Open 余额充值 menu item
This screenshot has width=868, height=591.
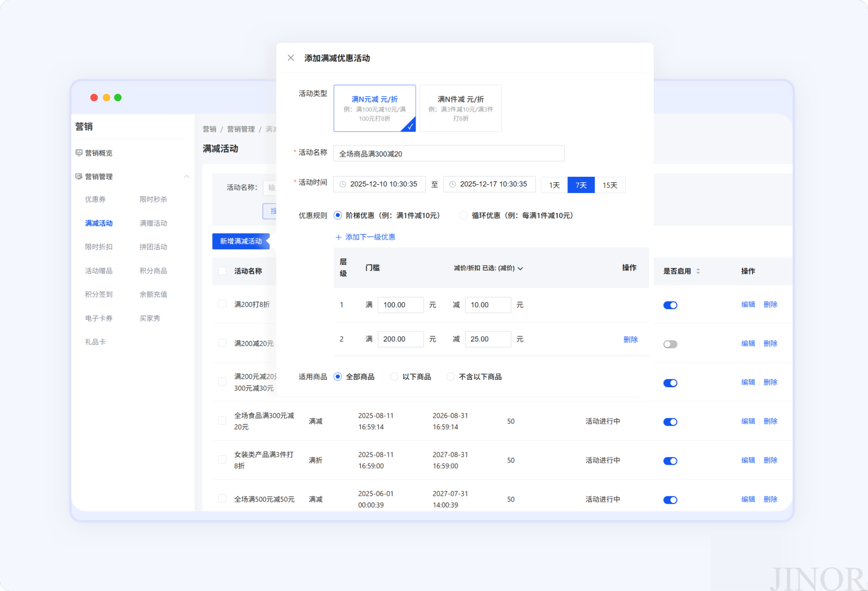[154, 294]
